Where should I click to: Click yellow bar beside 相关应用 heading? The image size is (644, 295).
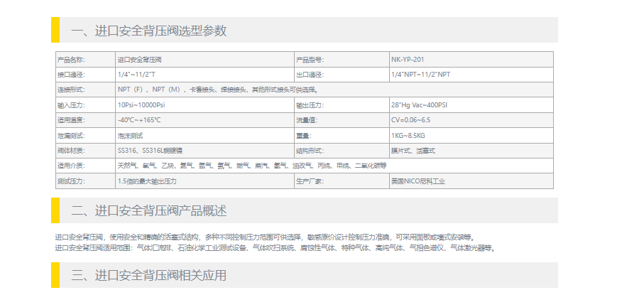coord(55,275)
